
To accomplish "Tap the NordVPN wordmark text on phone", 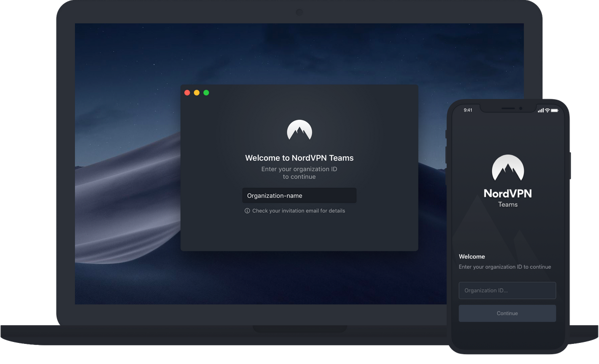I will tap(508, 193).
